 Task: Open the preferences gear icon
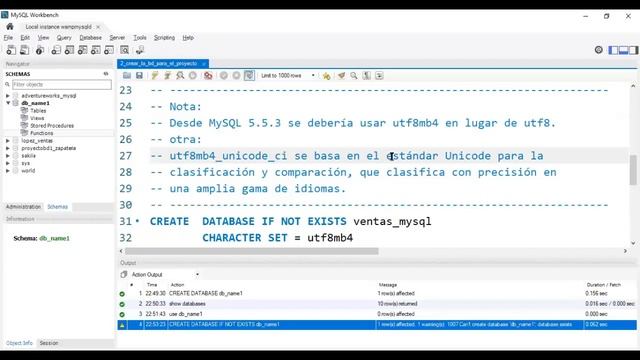point(598,50)
